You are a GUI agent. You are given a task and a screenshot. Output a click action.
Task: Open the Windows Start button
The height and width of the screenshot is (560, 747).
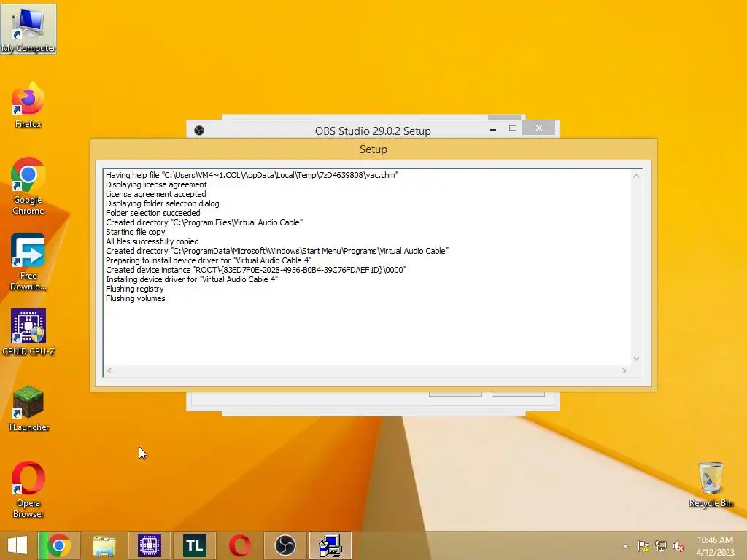[18, 545]
